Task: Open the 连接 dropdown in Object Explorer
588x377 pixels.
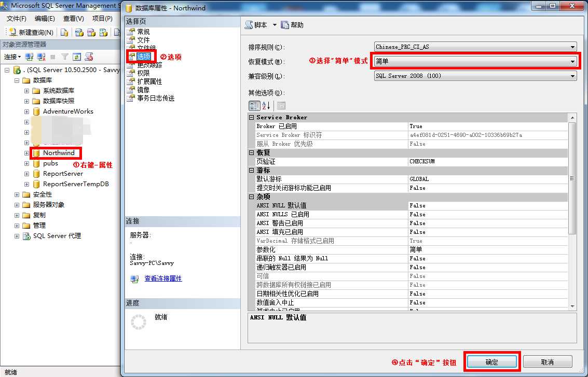Action: point(12,57)
